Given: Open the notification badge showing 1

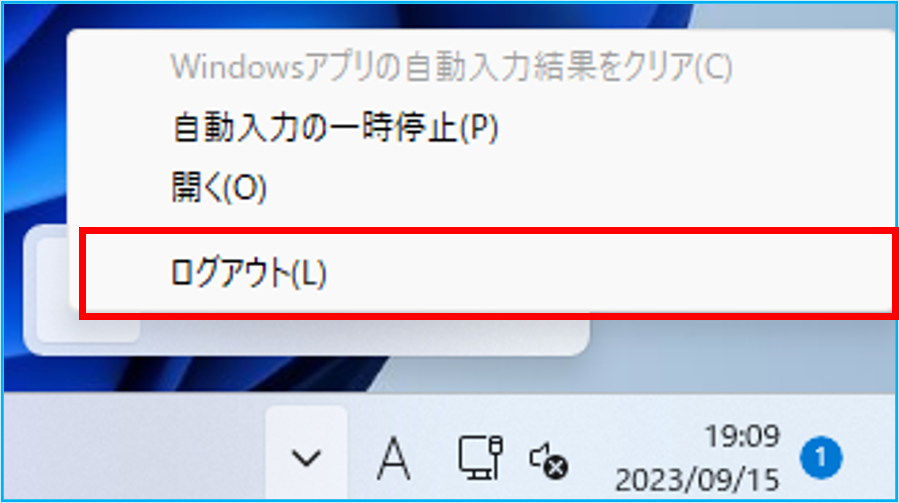Looking at the screenshot, I should pos(821,458).
